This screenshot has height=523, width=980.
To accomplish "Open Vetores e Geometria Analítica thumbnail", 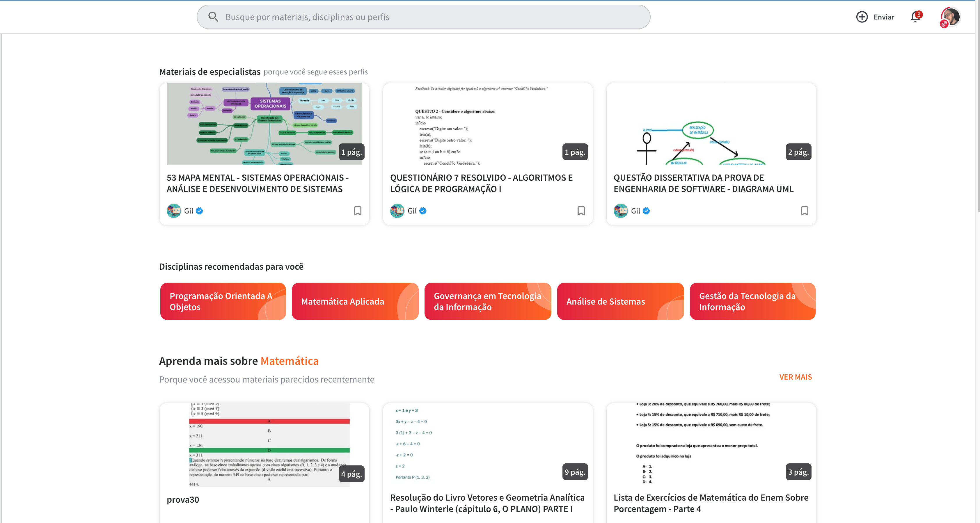I will coord(488,444).
